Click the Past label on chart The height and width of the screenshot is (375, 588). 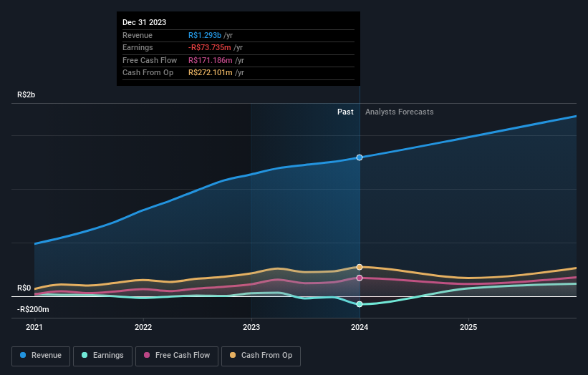(x=345, y=112)
